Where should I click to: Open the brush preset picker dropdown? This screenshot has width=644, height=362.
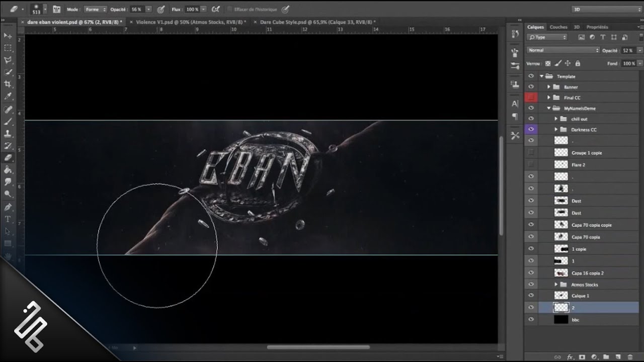click(x=46, y=9)
